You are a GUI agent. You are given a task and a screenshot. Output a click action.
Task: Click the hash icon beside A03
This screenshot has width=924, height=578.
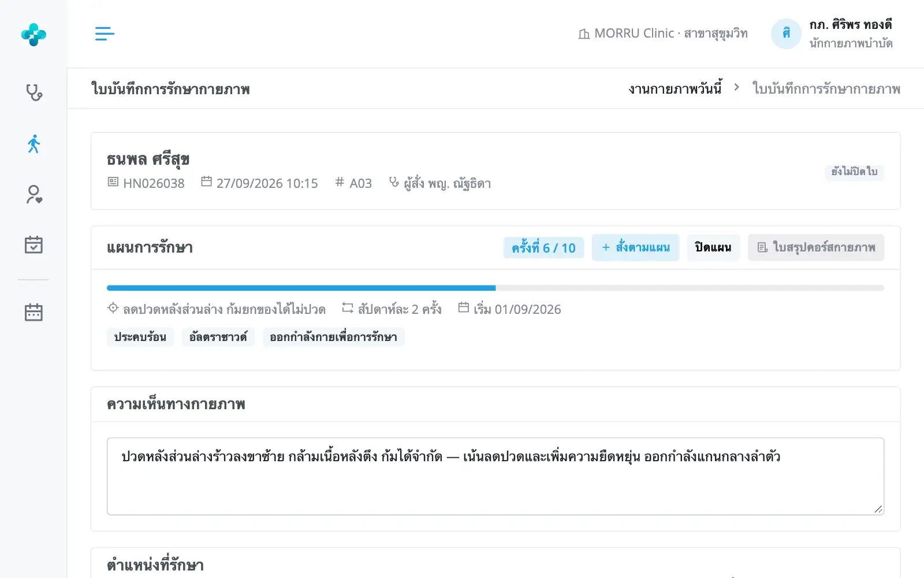340,182
